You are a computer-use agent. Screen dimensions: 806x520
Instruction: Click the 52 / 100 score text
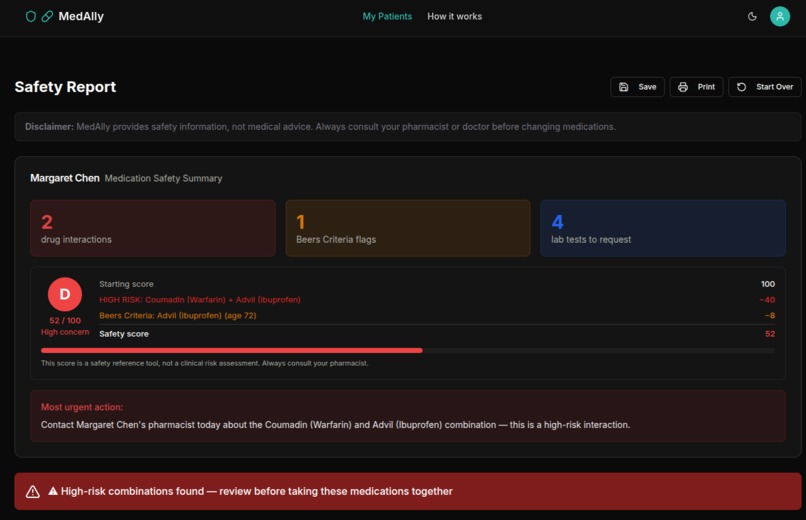(65, 321)
